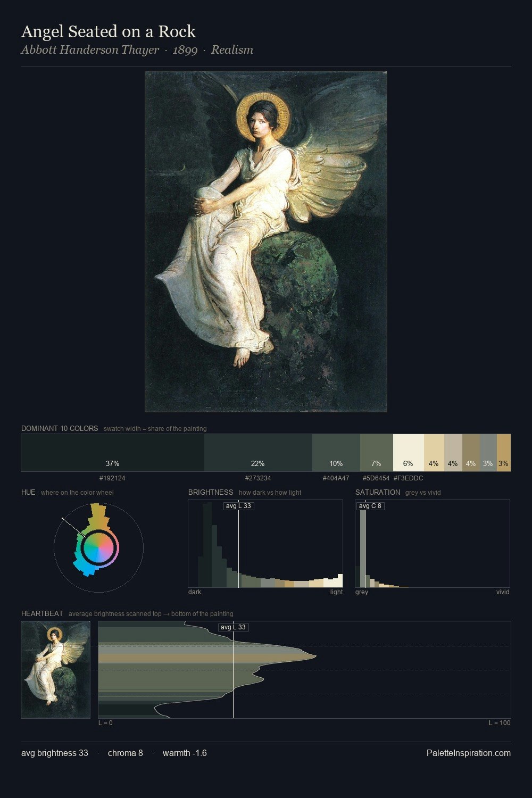
Task: Click 'chroma 8' in the footer
Action: click(x=126, y=753)
